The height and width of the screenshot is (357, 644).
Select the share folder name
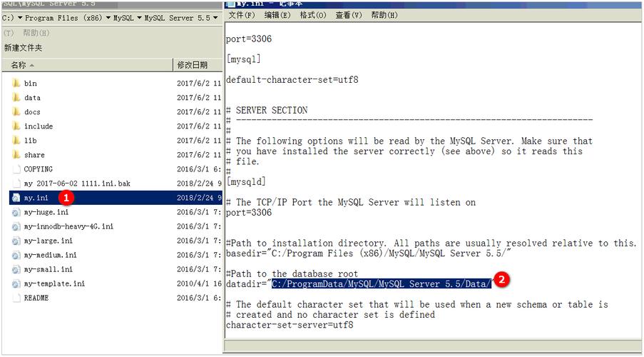click(34, 155)
